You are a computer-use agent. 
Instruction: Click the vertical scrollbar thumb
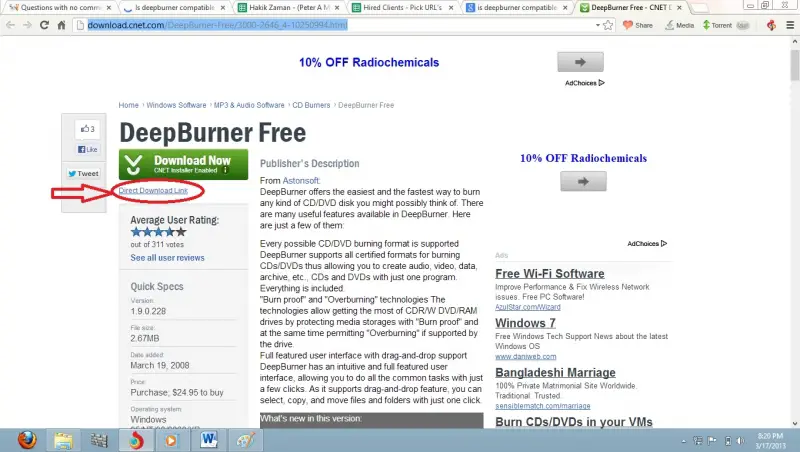pyautogui.click(x=794, y=65)
